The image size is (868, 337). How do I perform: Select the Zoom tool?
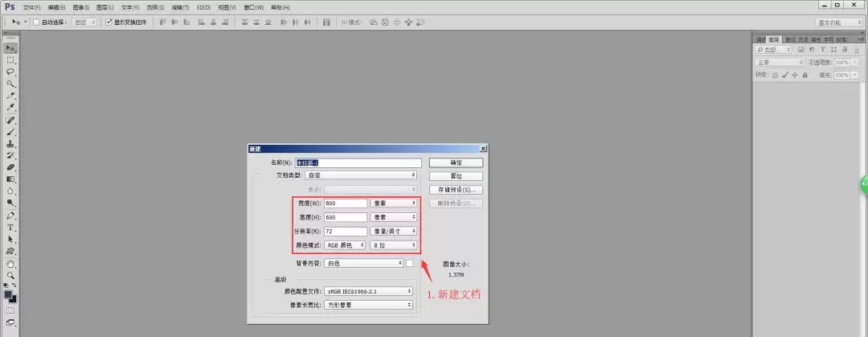10,276
